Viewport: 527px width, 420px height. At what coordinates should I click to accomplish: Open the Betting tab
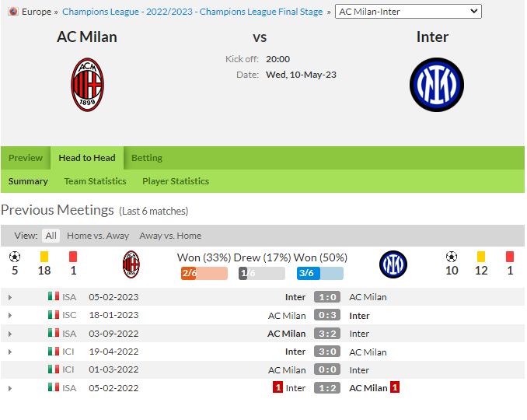147,158
